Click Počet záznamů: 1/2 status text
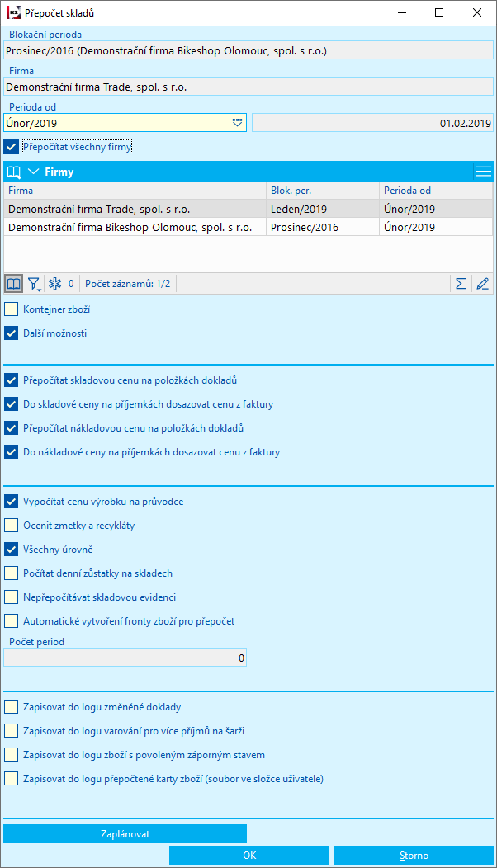Screen dimensions: 497x868 pos(128,284)
